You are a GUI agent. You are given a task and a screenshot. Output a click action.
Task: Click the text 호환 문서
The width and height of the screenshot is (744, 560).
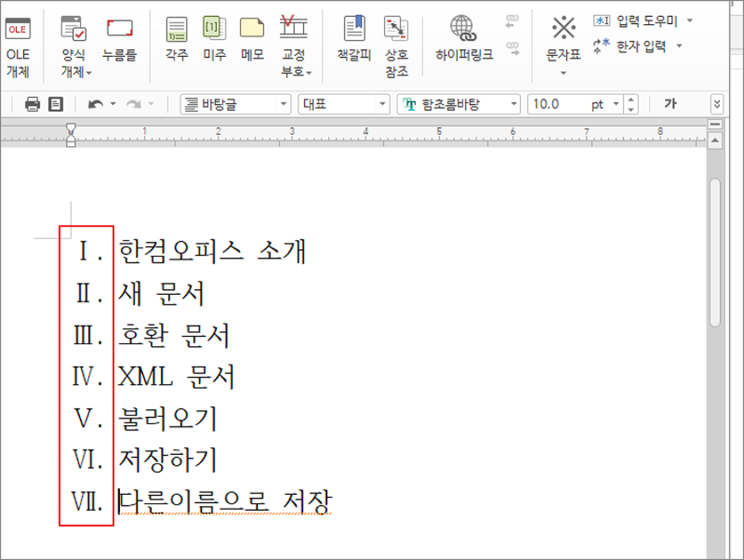point(174,336)
